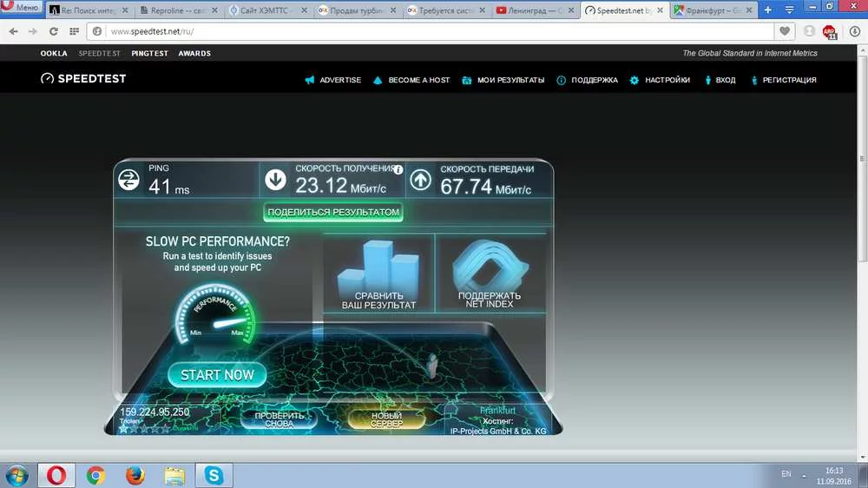Open the PINGTEST link
868x488 pixels.
pos(149,53)
